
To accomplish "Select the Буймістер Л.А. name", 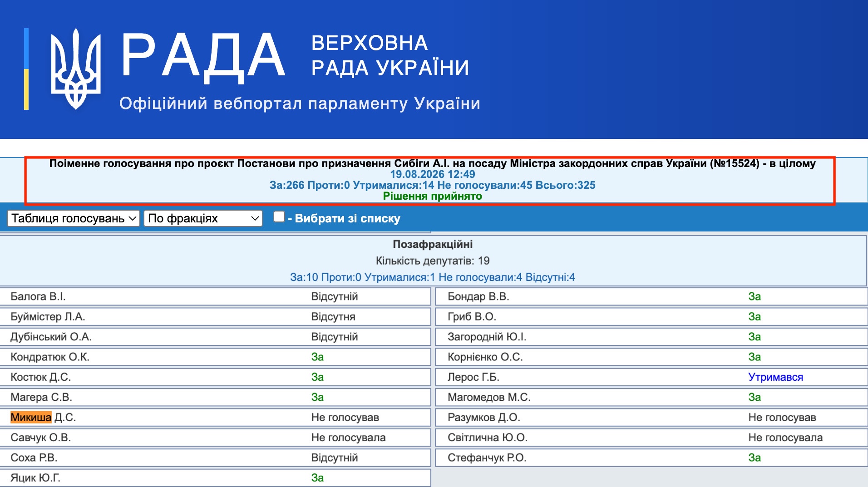I will pos(48,316).
